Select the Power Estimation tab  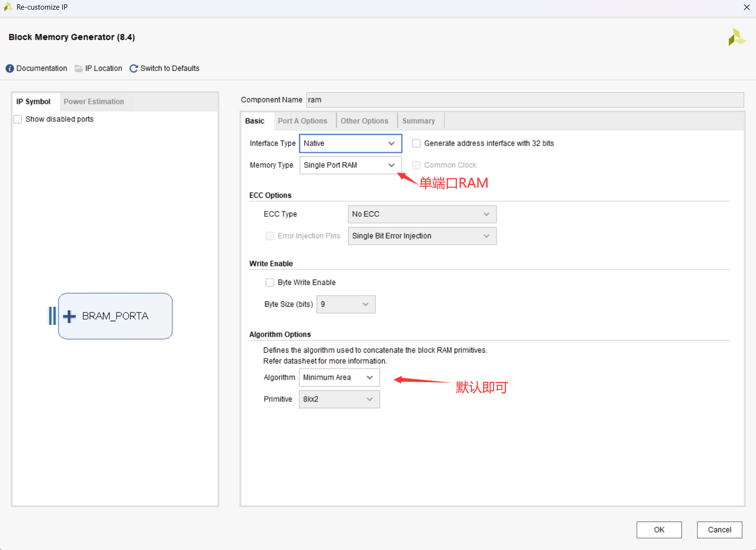click(x=94, y=102)
